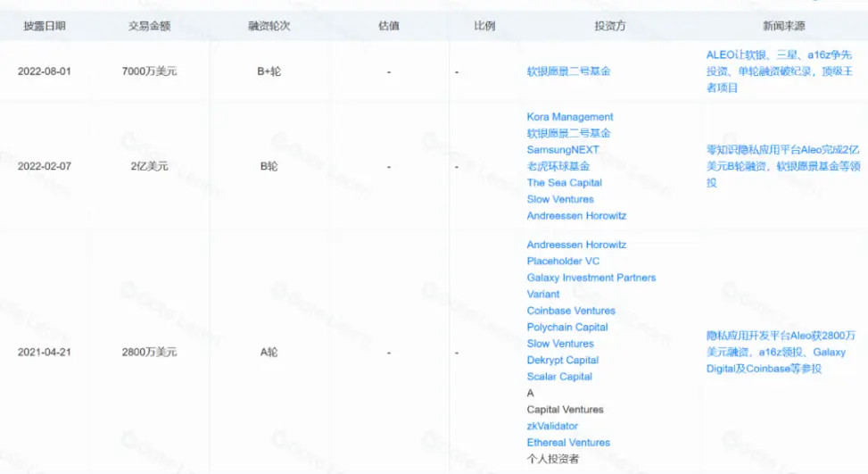Screen dimensions: 868x474
Task: Open 软银愿景二号基金 link in the B轮 row
Action: point(568,133)
